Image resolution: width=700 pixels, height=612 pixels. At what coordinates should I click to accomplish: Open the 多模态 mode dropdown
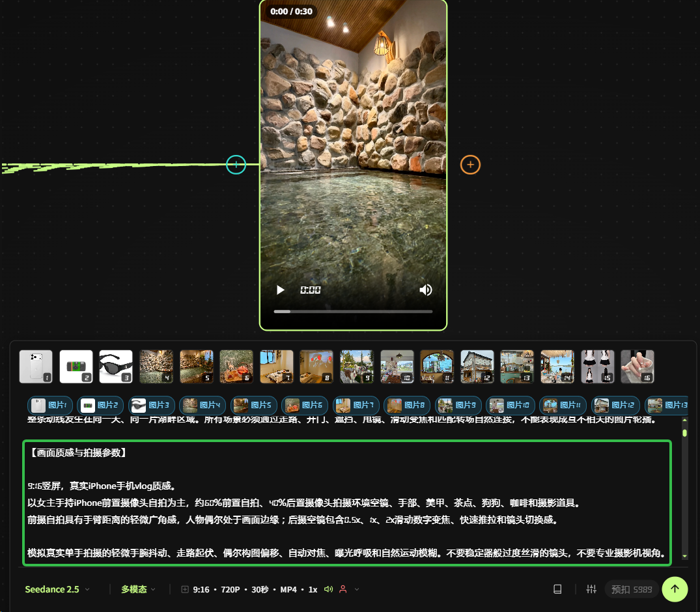click(139, 589)
